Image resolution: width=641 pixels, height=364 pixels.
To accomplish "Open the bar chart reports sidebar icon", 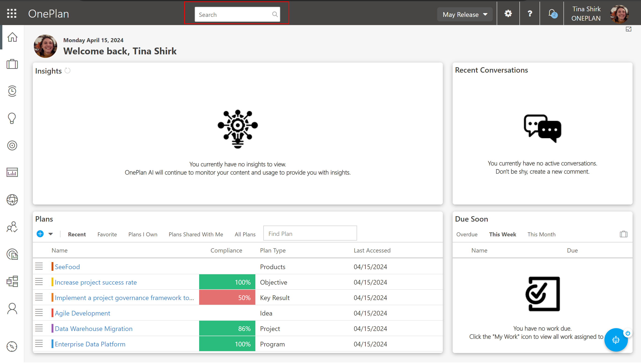I will (12, 173).
